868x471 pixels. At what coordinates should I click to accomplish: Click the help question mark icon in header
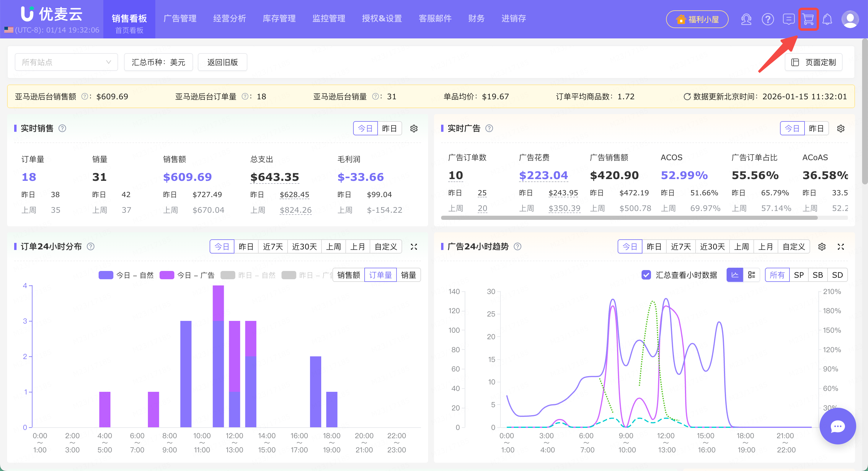(x=768, y=19)
